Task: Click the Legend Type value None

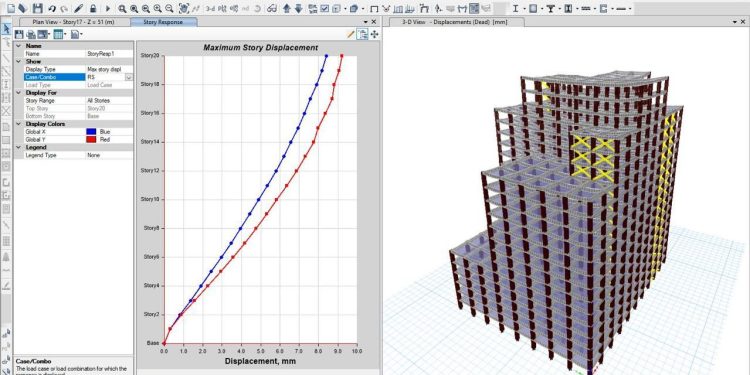Action: 109,155
